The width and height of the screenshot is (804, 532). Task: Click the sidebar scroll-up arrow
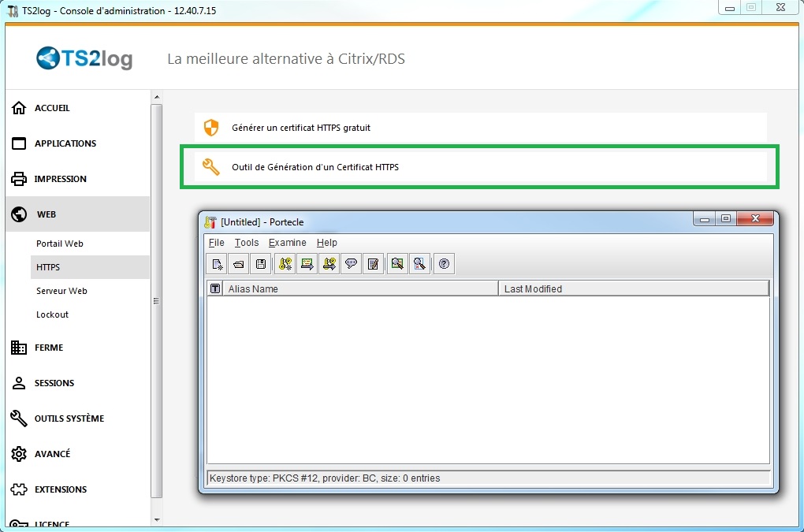click(157, 97)
